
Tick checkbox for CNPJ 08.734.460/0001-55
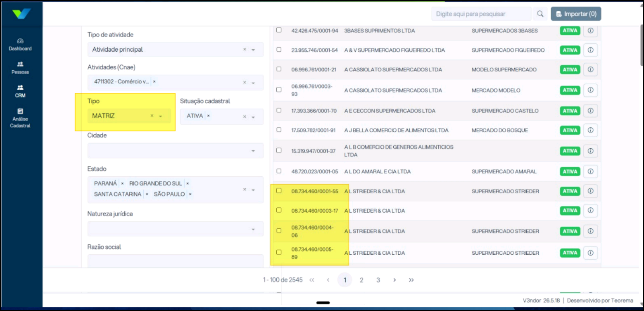pos(279,191)
